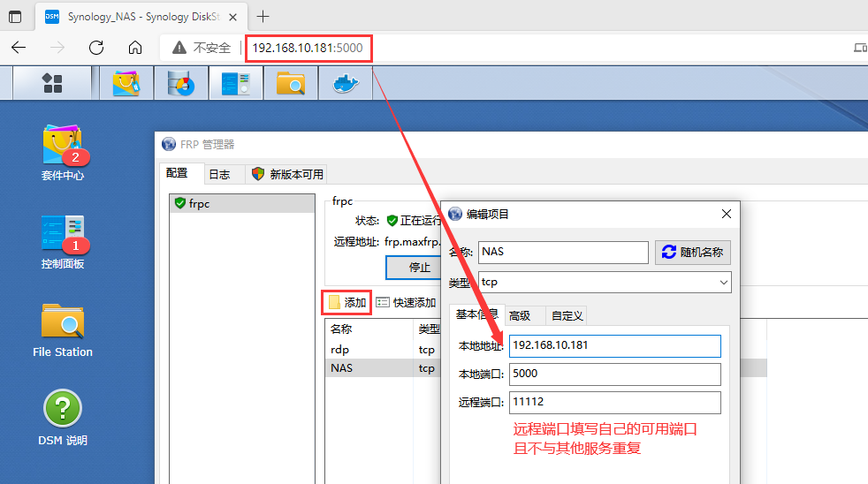Image resolution: width=868 pixels, height=484 pixels.
Task: Click the 本地端口 field showing 5000
Action: [615, 374]
